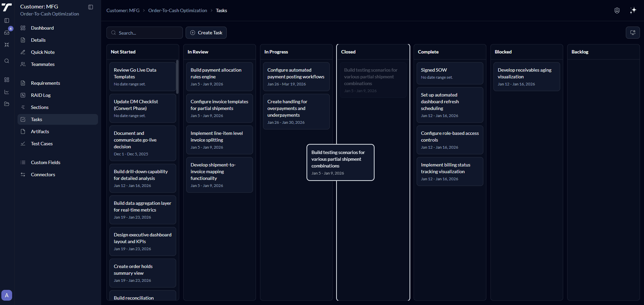Click the Custom Fields list icon
The image size is (644, 305).
[x=23, y=162]
